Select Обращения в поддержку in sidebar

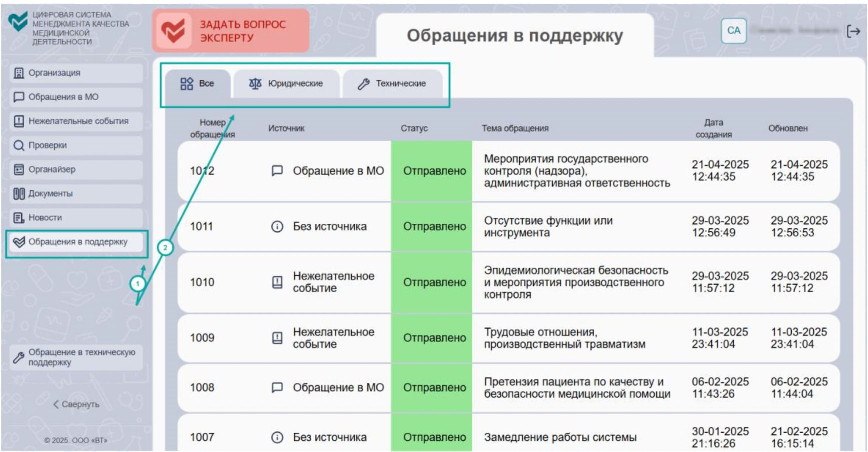[x=76, y=242]
